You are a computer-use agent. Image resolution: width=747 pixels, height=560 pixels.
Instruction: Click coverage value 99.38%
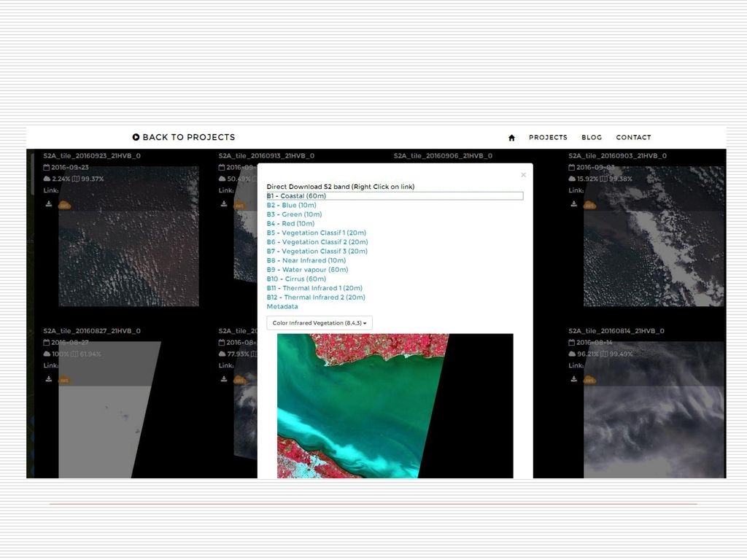[620, 179]
